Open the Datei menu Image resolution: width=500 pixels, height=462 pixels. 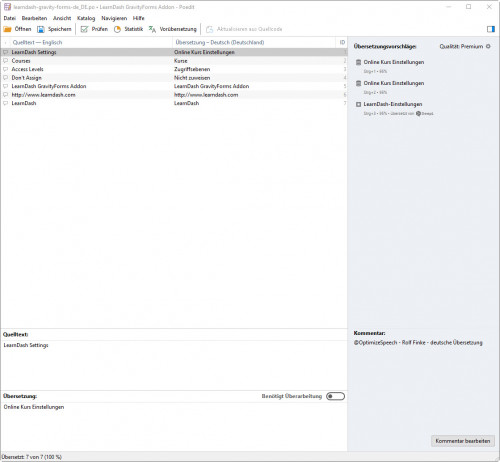pyautogui.click(x=10, y=18)
